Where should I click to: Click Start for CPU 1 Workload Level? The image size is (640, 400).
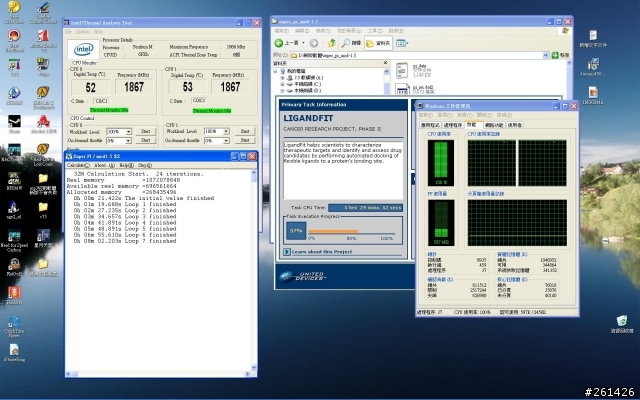[x=245, y=131]
